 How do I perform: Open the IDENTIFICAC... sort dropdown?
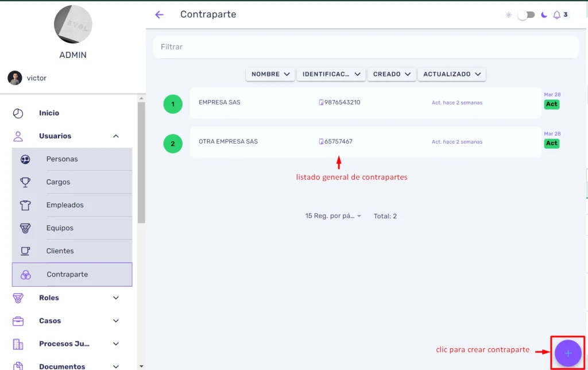pos(331,74)
